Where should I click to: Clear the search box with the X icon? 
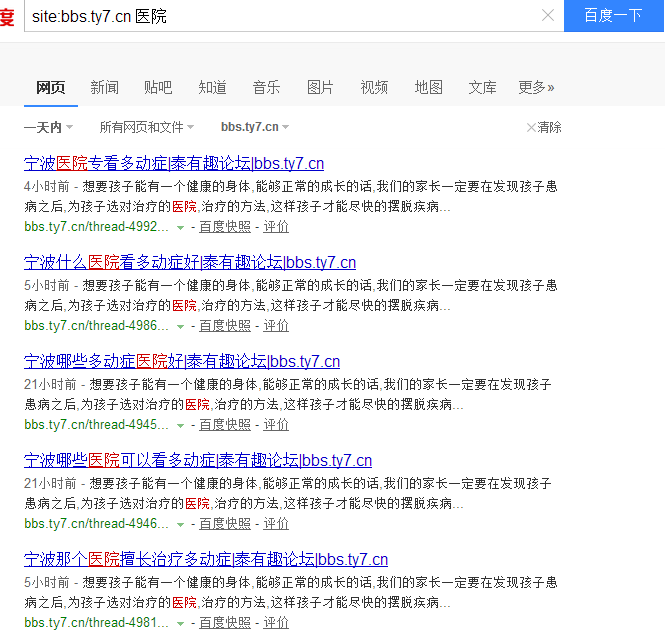coord(548,16)
